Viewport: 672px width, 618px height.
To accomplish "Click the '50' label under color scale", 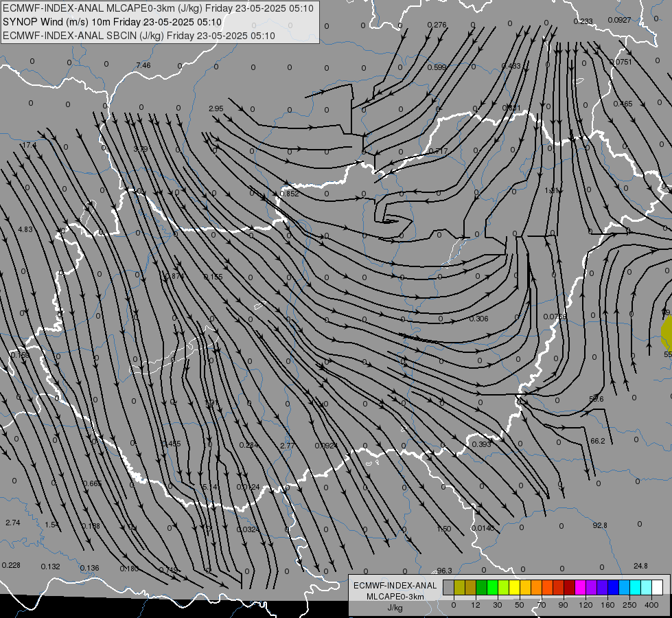I will click(519, 605).
